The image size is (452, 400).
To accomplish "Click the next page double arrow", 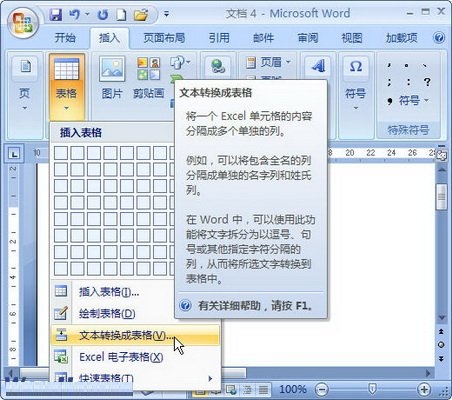I will pos(441,359).
